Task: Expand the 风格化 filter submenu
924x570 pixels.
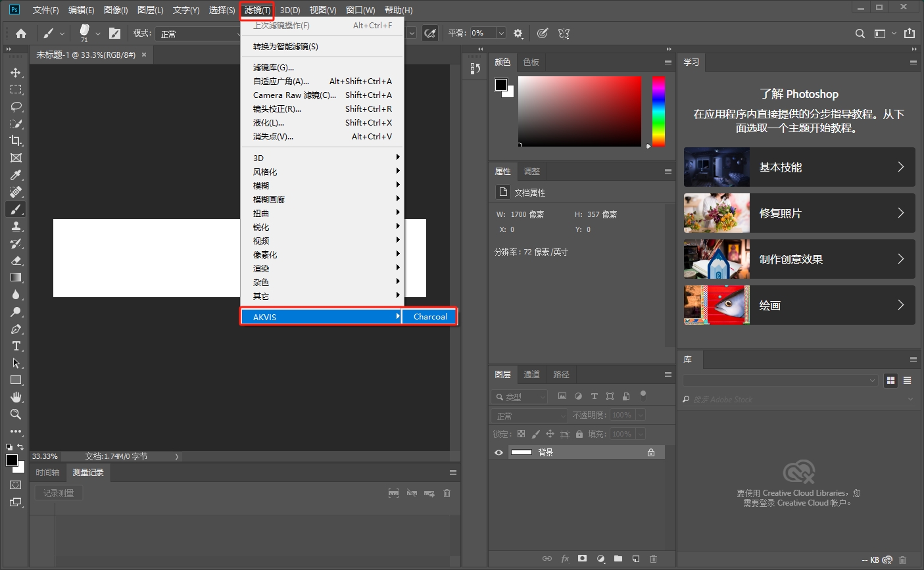Action: pyautogui.click(x=322, y=172)
